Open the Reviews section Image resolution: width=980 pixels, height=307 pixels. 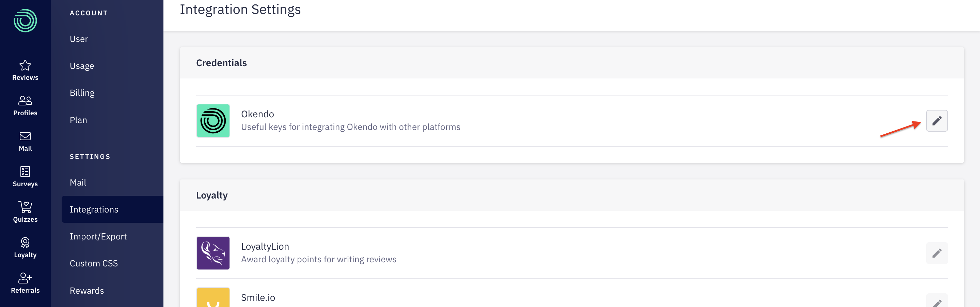(25, 70)
